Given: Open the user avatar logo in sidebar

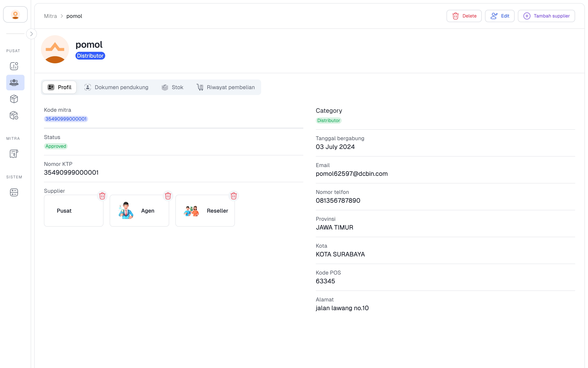Looking at the screenshot, I should pos(15,15).
